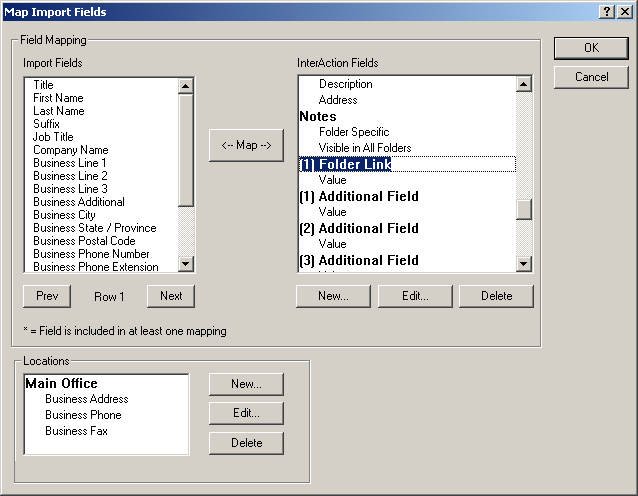Viewport: 638px width, 496px height.
Task: Select Last Name import field
Action: point(59,111)
